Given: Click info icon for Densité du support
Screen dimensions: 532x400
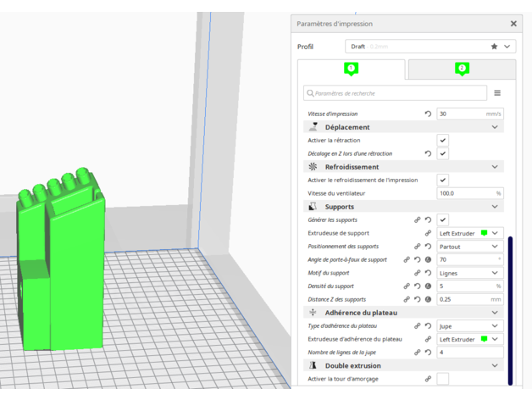Looking at the screenshot, I should [429, 286].
